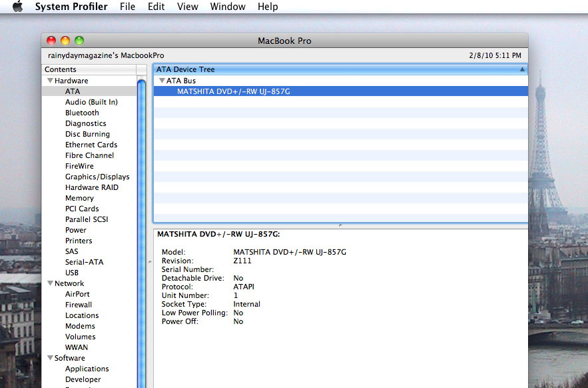Click the sidebar vertical splitter handle
Screen dimensions: 588x388
point(150,262)
